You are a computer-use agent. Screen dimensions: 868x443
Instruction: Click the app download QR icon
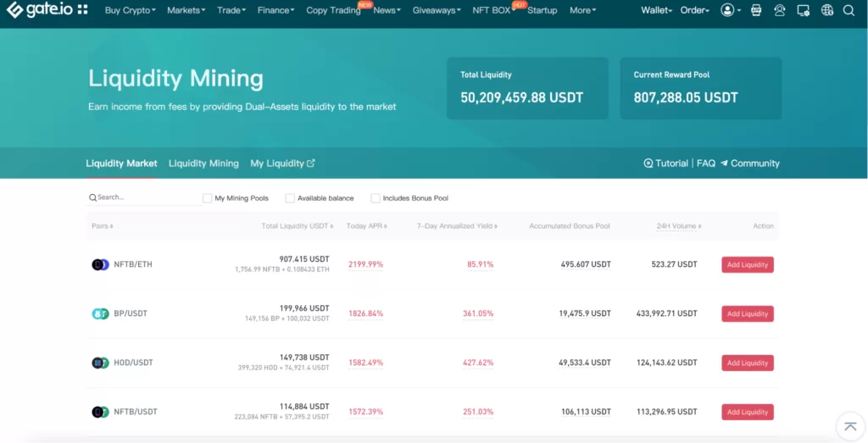click(755, 10)
